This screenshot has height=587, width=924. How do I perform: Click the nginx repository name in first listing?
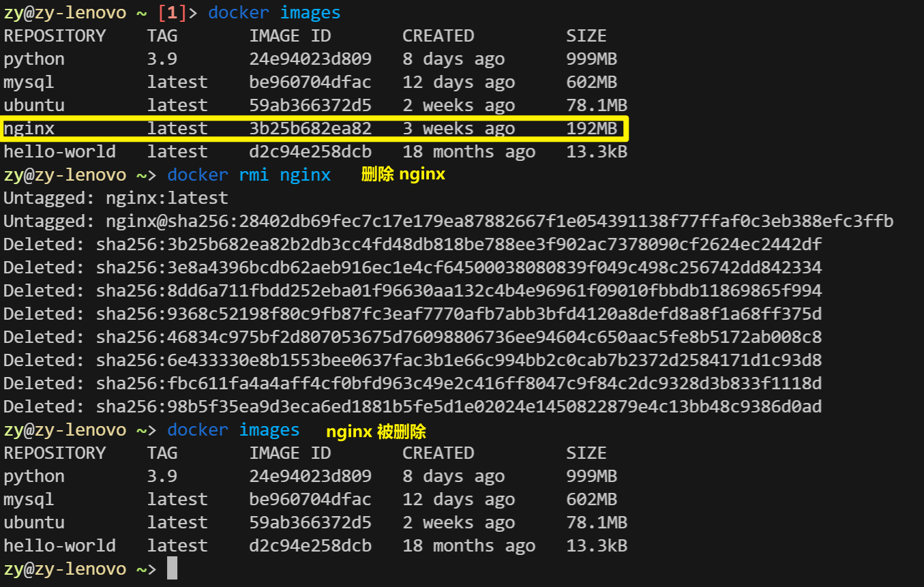coord(29,128)
